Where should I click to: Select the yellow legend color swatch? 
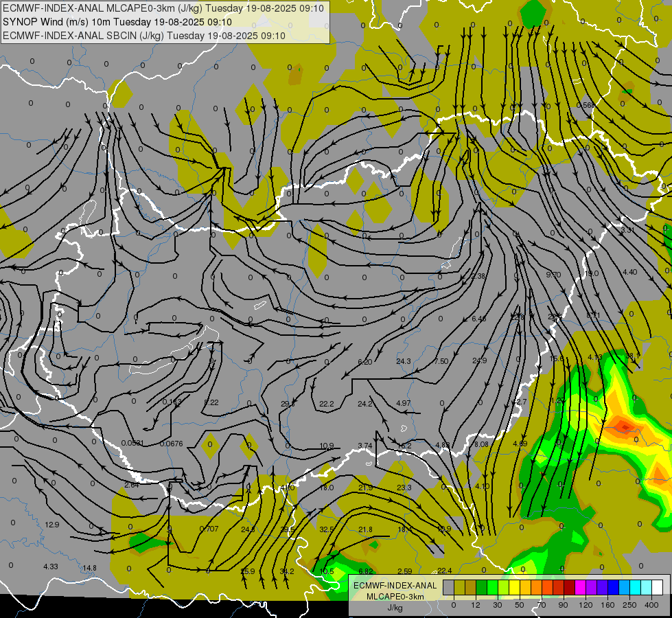pos(514,587)
